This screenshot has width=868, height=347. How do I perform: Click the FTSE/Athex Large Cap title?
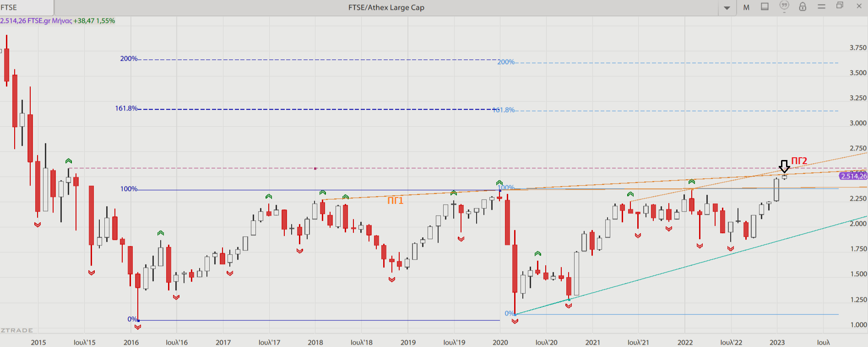coord(386,7)
